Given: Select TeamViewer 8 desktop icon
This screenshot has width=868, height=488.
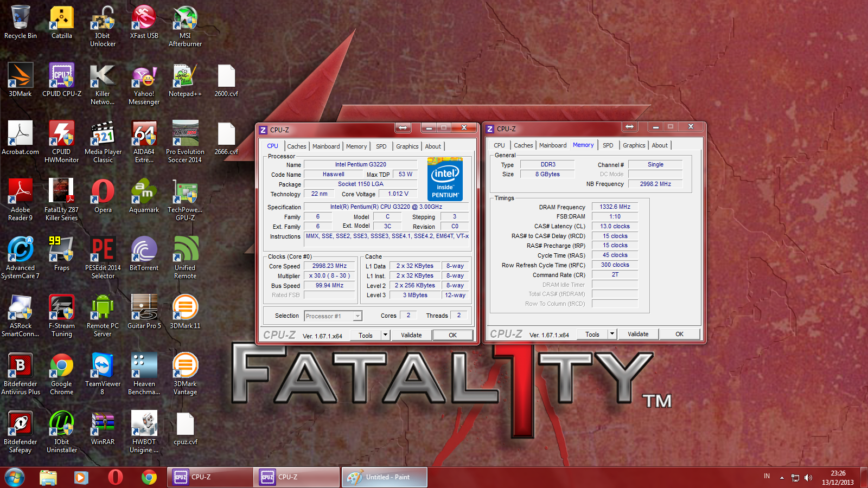Looking at the screenshot, I should 103,374.
